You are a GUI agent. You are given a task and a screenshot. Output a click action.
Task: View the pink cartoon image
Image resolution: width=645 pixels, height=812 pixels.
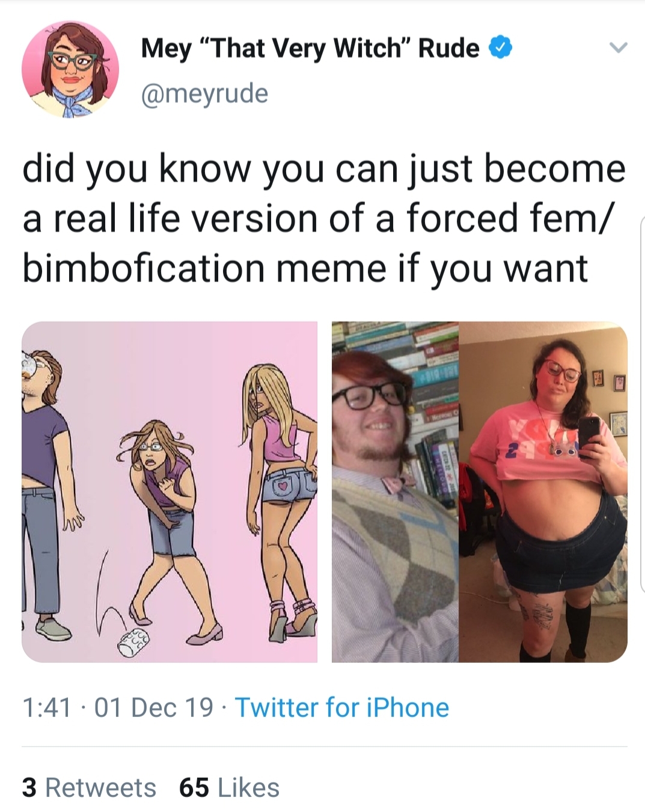point(170,491)
